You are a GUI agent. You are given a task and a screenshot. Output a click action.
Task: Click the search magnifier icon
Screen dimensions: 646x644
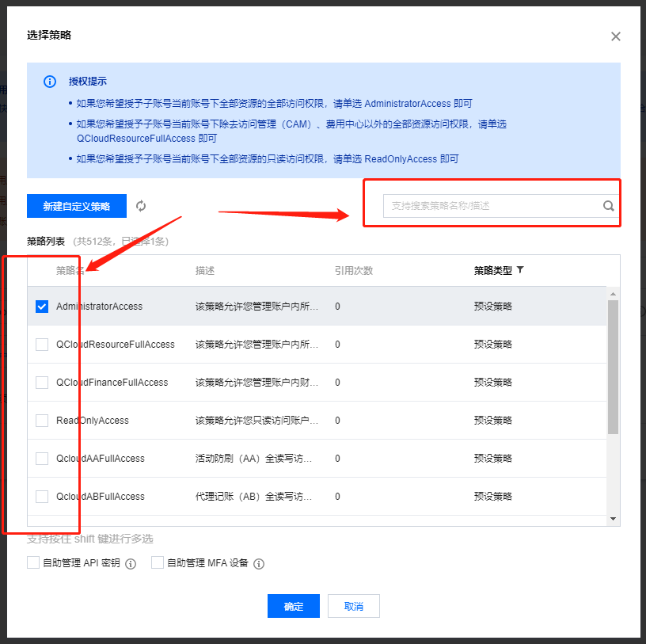[x=608, y=206]
